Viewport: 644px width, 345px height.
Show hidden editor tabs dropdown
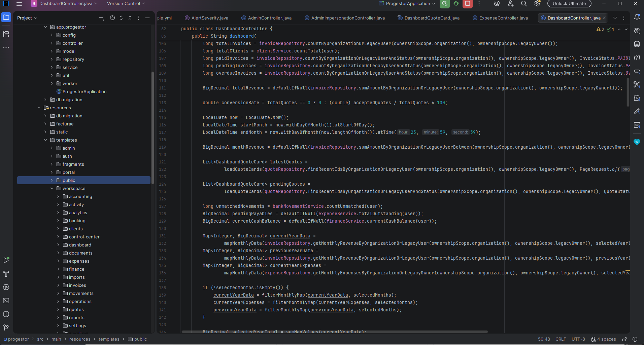[x=615, y=18]
